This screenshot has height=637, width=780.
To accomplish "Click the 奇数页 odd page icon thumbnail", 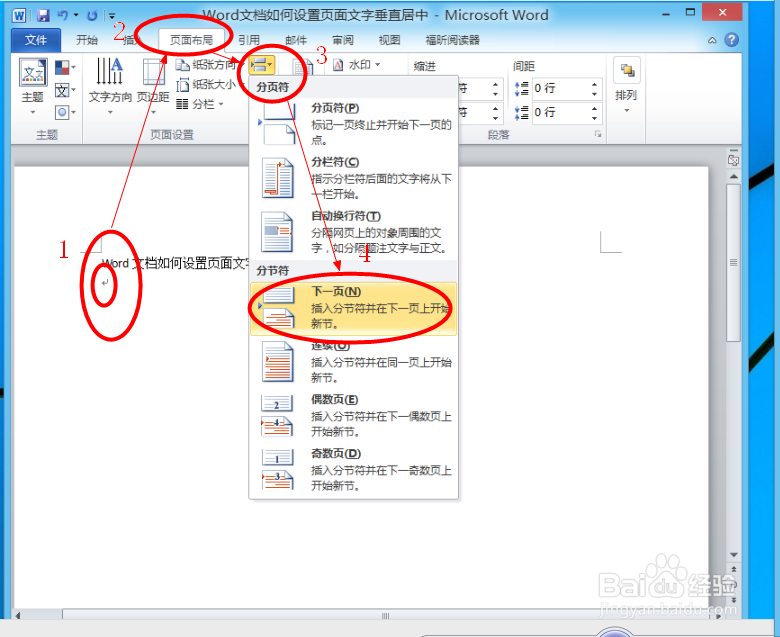I will click(278, 469).
